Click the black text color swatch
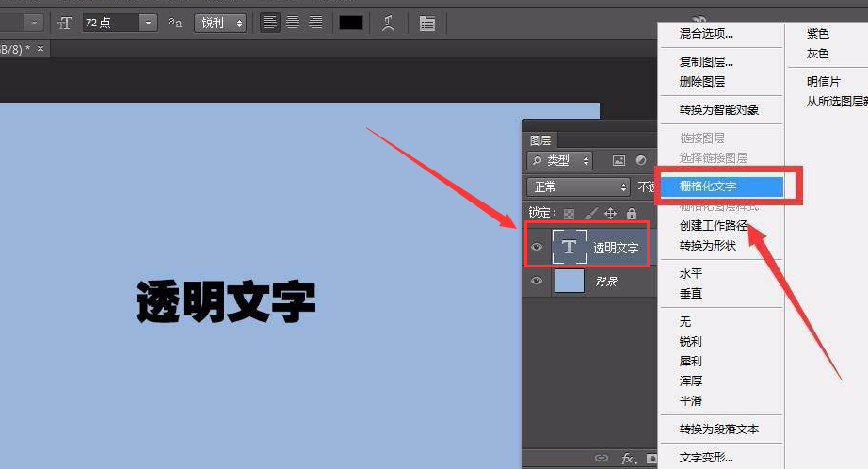868x469 pixels. [x=351, y=23]
